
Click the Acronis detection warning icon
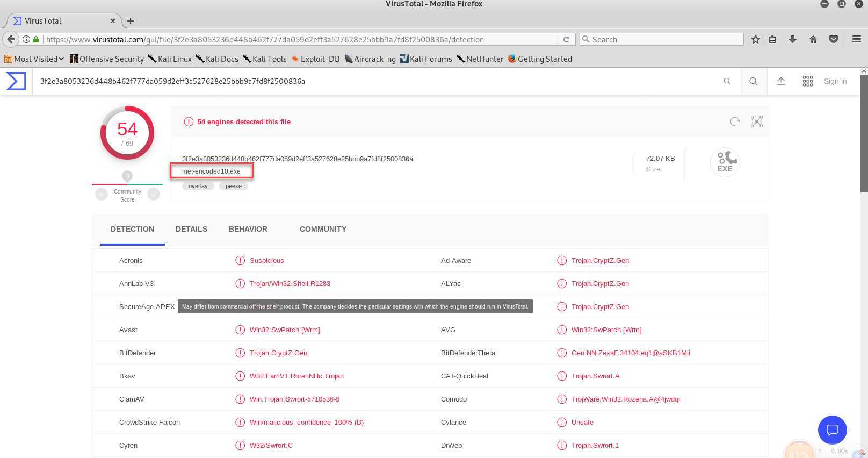(x=240, y=260)
